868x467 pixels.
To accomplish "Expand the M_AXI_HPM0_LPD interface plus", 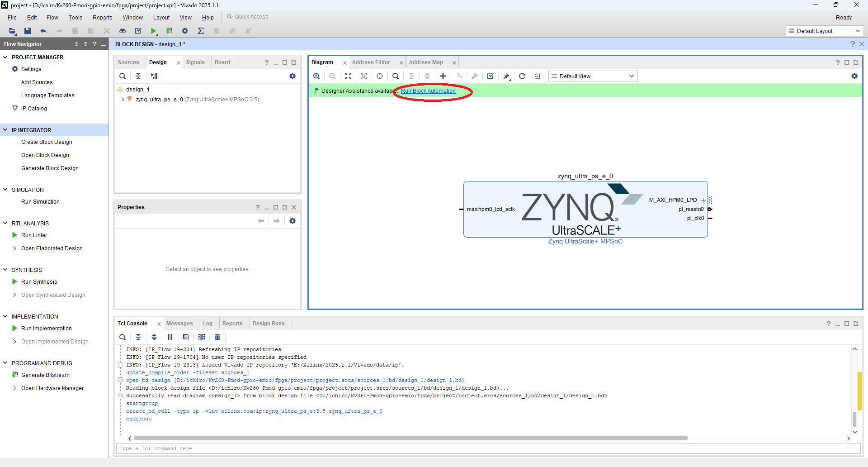I will 703,200.
